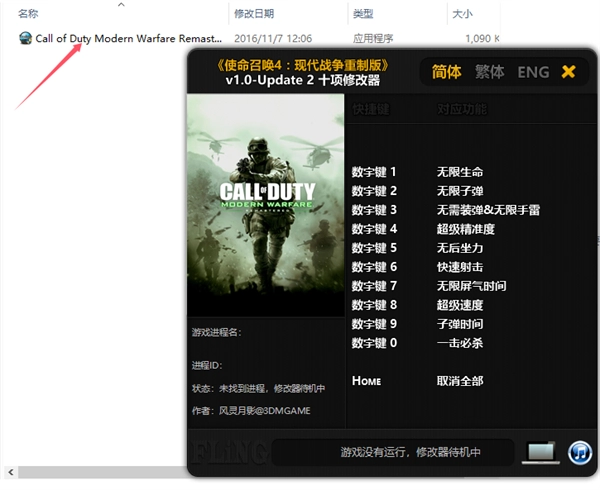The image size is (600, 490).
Task: Switch trainer language to 简体
Action: [x=446, y=72]
